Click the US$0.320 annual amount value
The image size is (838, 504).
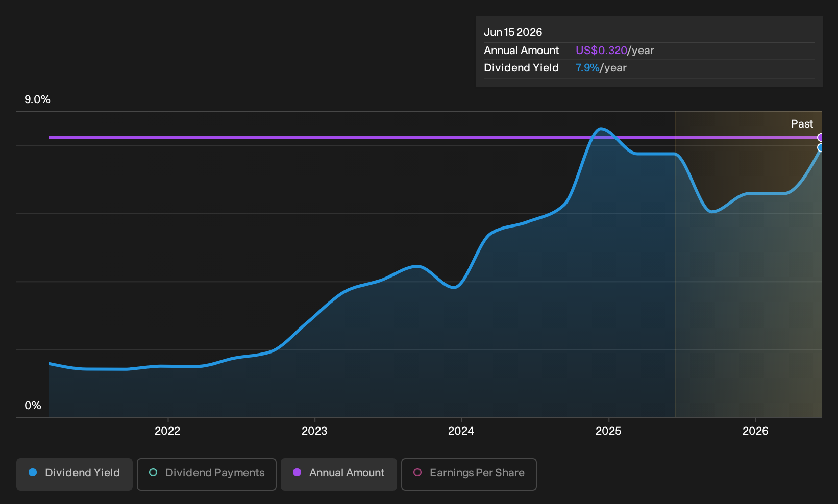(601, 51)
